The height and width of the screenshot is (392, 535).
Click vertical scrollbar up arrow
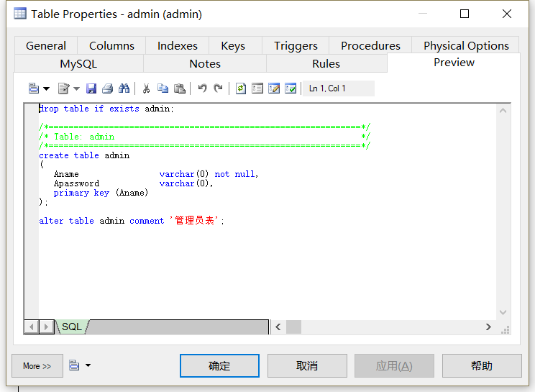(x=503, y=111)
